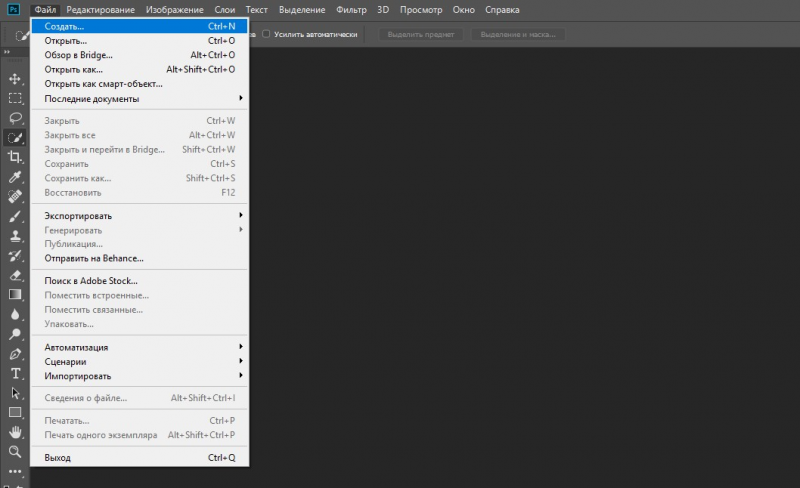Open the Фильтр menu
Viewport: 800px width, 488px height.
351,10
